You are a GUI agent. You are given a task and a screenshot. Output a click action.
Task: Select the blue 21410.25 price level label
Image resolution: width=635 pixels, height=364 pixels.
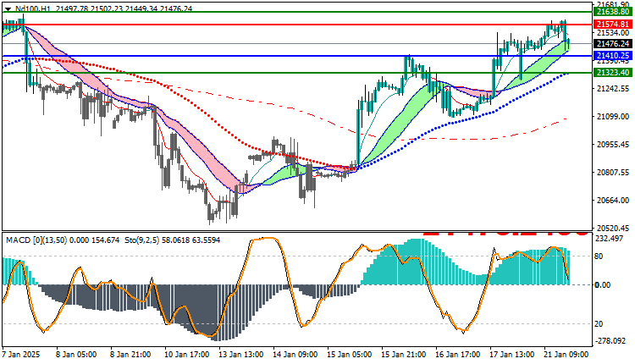tap(613, 56)
